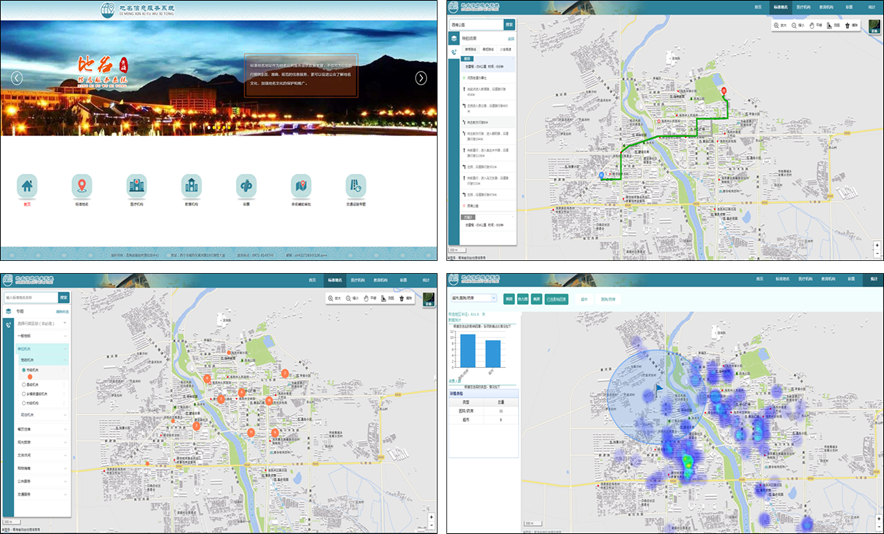Open home nav tab in route window header
The width and height of the screenshot is (884, 534).
pos(758,7)
